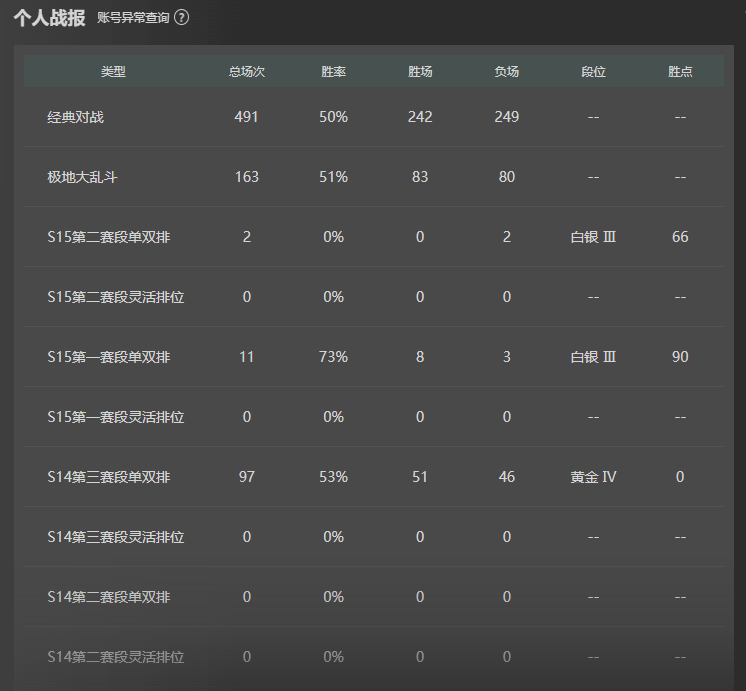Click 白银 Ⅲ rank in S15第一赛段单双排 row
746x691 pixels.
(593, 357)
